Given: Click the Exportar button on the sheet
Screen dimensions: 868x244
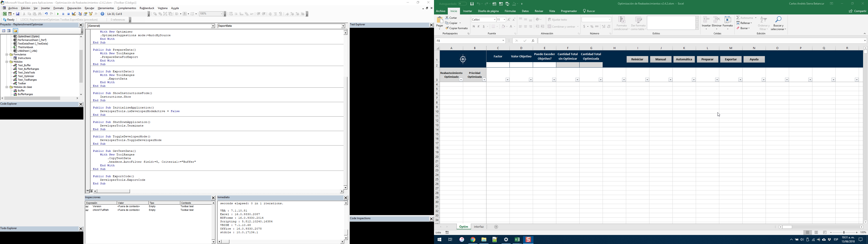Looking at the screenshot, I should [731, 59].
